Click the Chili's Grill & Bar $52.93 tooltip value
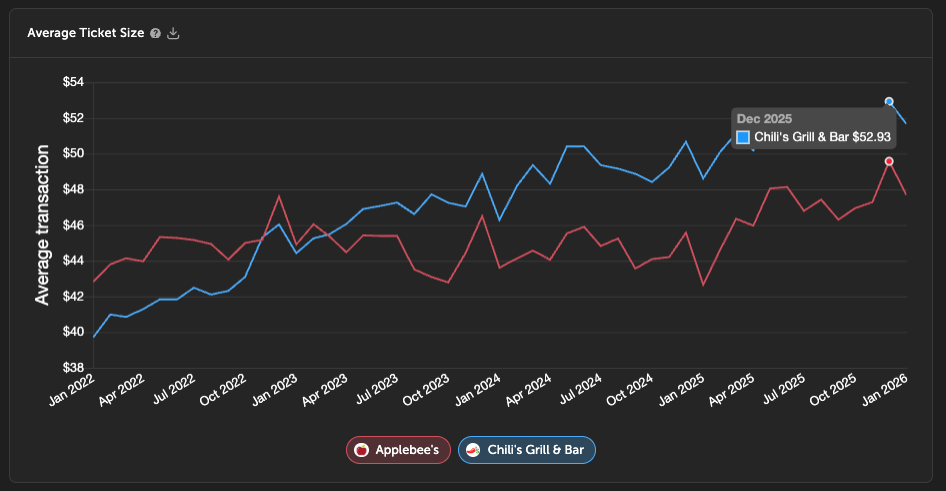Viewport: 946px width, 491px height. tap(822, 137)
